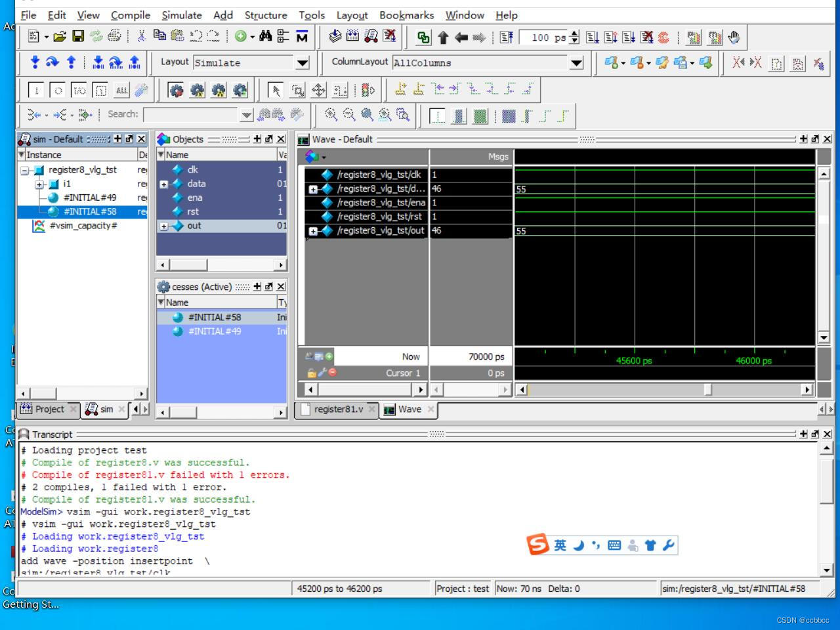This screenshot has height=630, width=840.
Task: Open the Bookmarks menu
Action: pos(406,15)
